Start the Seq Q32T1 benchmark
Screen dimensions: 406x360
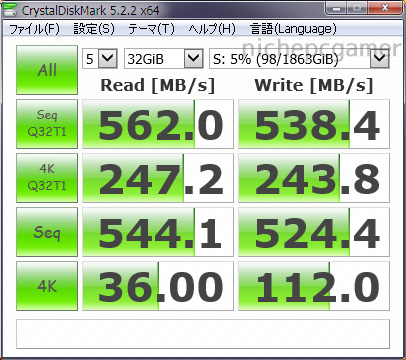47,124
